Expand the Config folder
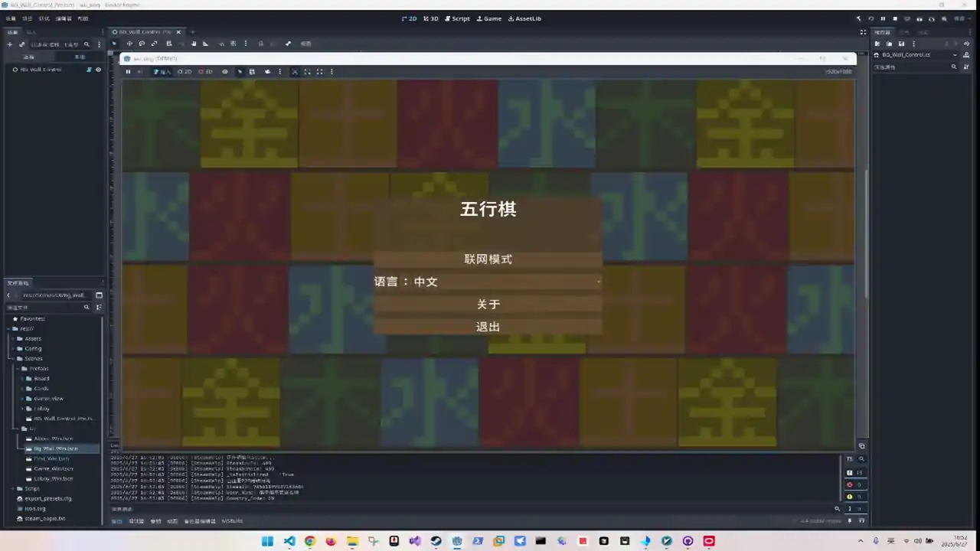The image size is (980, 551). pyautogui.click(x=15, y=348)
